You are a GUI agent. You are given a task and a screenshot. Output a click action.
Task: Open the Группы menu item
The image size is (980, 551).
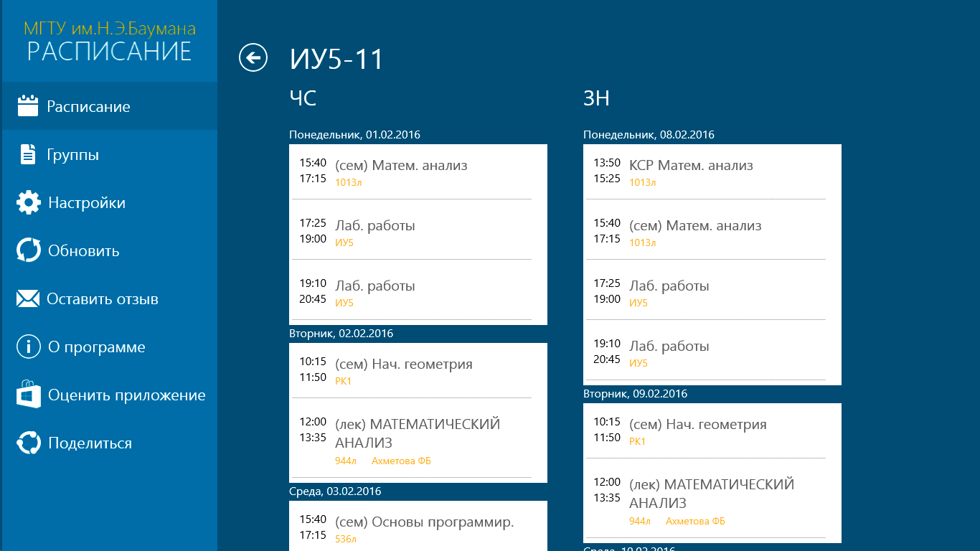[x=109, y=154]
